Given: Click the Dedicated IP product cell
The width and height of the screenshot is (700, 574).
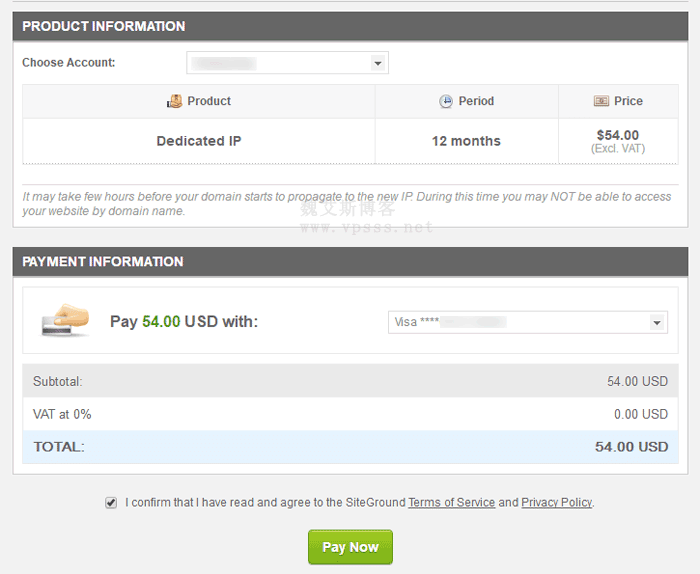Looking at the screenshot, I should pyautogui.click(x=198, y=141).
